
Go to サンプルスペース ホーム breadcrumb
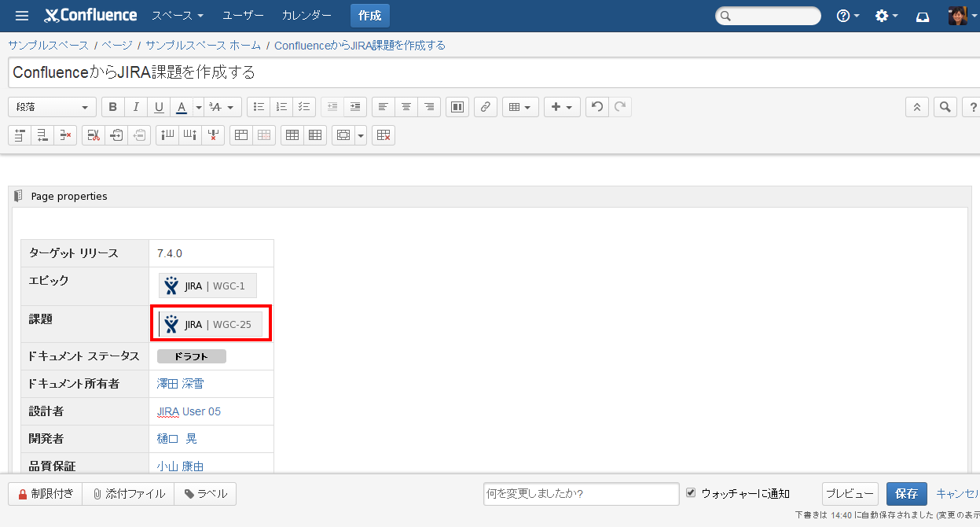coord(203,46)
